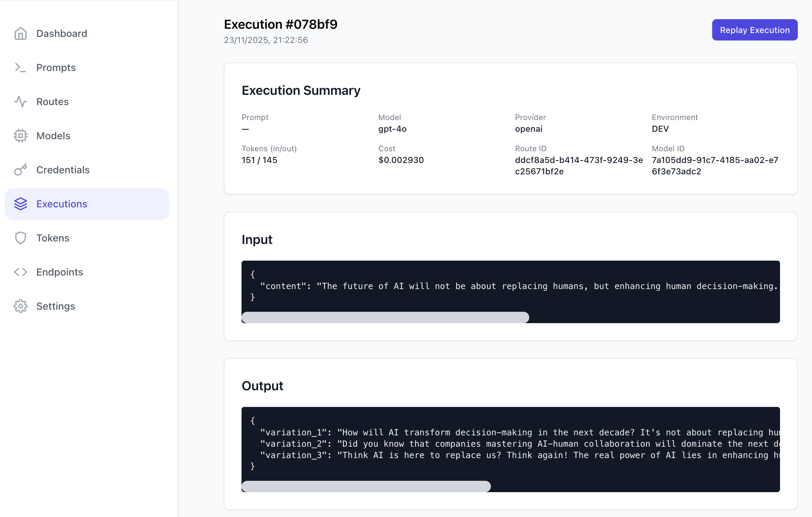
Task: Select the Prompts terminal icon
Action: [x=21, y=67]
